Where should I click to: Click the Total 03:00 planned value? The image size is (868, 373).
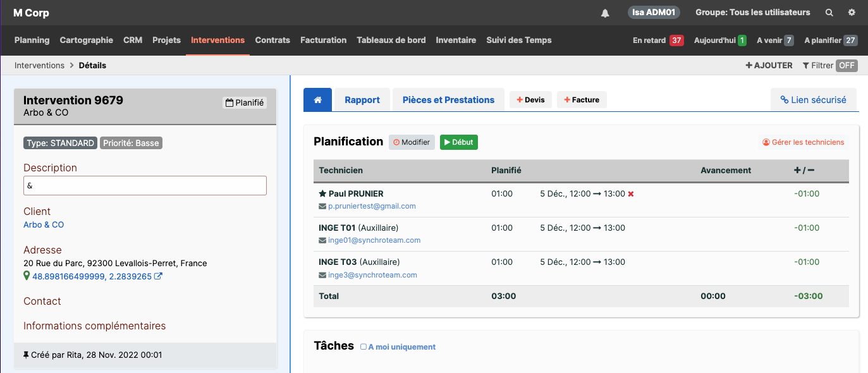coord(504,296)
